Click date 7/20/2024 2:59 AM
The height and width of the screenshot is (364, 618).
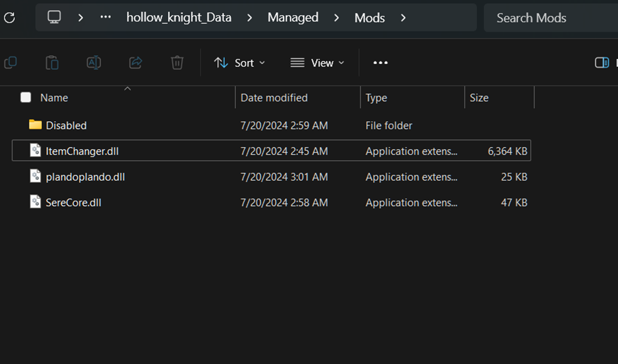pyautogui.click(x=284, y=126)
